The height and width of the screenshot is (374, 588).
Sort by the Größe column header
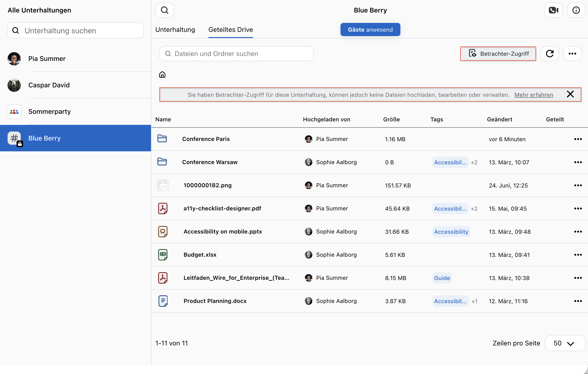pyautogui.click(x=391, y=119)
